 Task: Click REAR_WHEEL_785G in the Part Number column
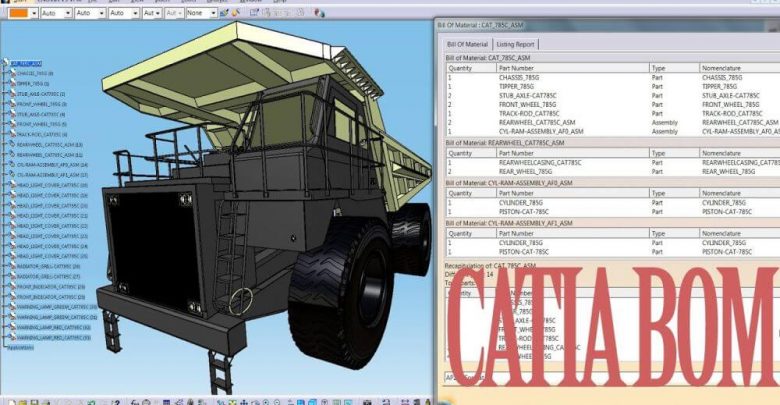[525, 172]
